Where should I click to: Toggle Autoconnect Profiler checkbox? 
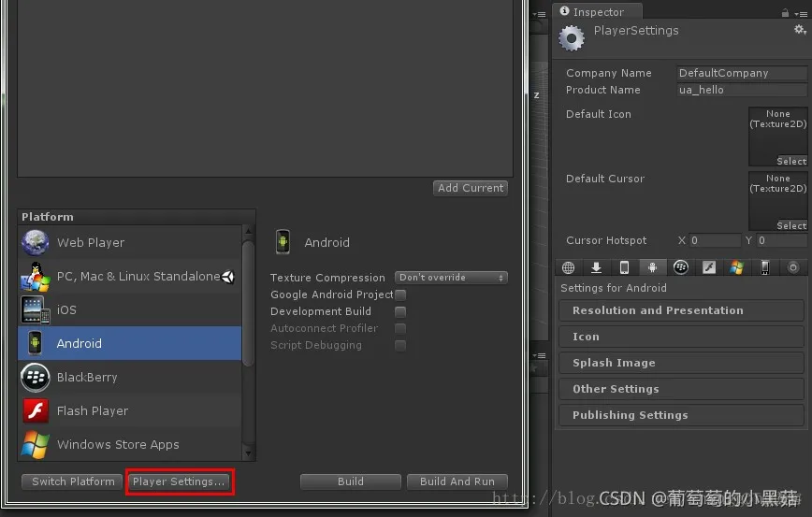[400, 328]
